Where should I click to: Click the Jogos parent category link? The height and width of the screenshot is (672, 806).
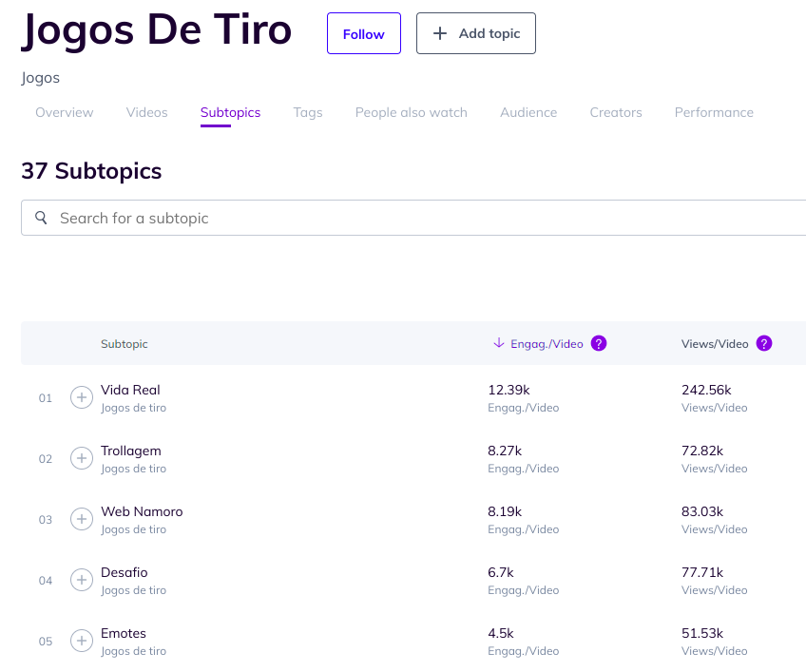(x=41, y=78)
